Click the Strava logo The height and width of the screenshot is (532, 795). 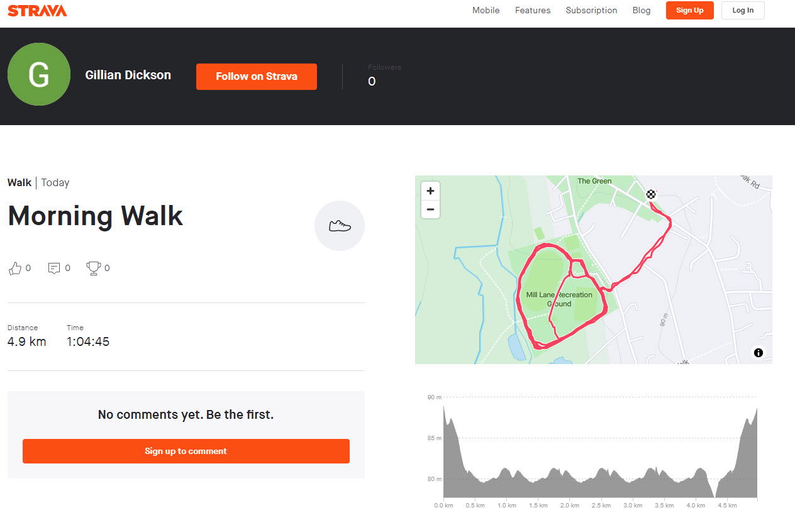[x=37, y=10]
